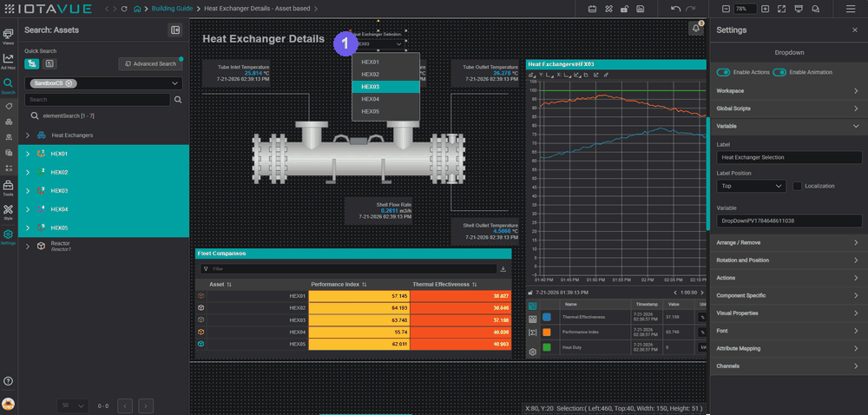Click the unlock padlock icon in the top toolbar
The width and height of the screenshot is (868, 415).
tap(624, 9)
